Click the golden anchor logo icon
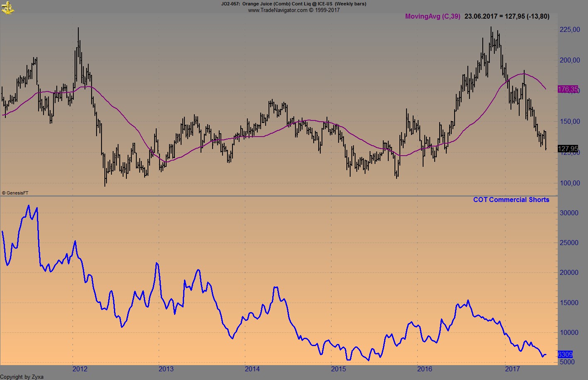Screen dimensions: 588x380 (8, 7)
